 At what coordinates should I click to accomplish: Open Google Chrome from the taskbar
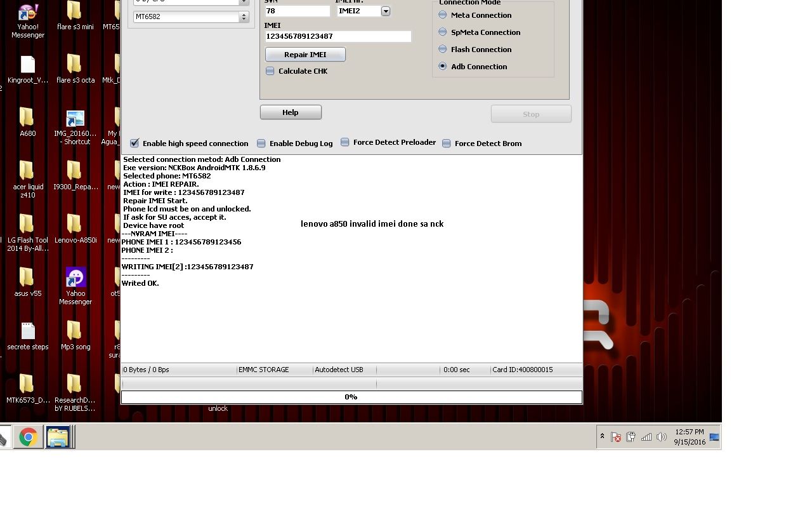(28, 437)
